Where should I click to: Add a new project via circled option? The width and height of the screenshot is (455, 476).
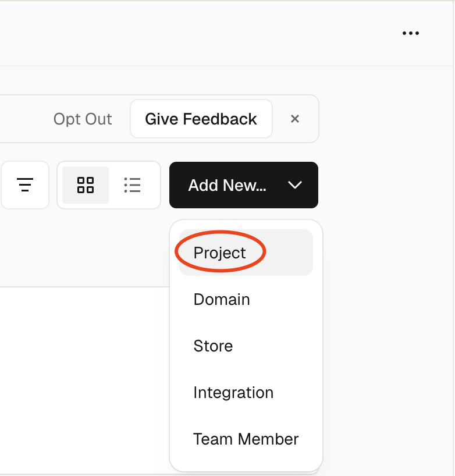coord(220,253)
